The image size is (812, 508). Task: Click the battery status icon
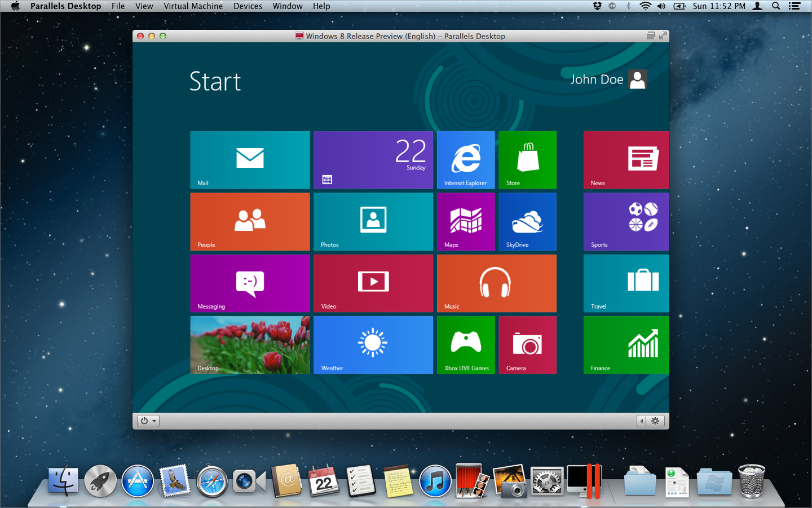pyautogui.click(x=679, y=6)
